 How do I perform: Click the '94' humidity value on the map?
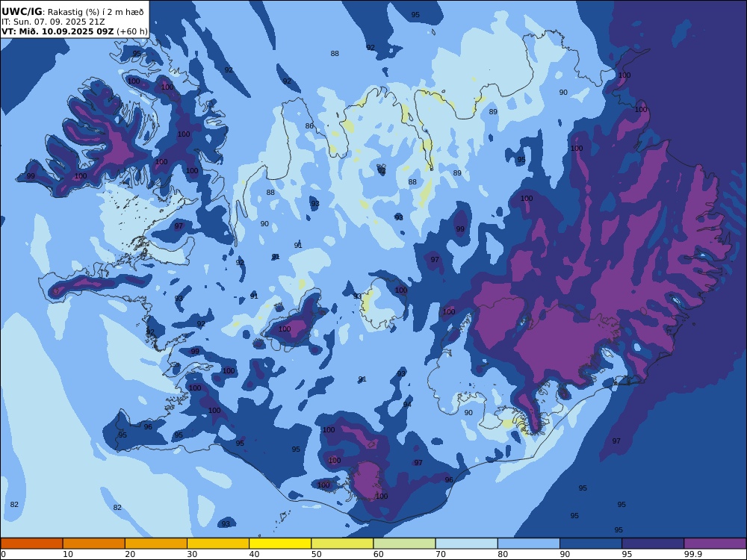(x=407, y=404)
